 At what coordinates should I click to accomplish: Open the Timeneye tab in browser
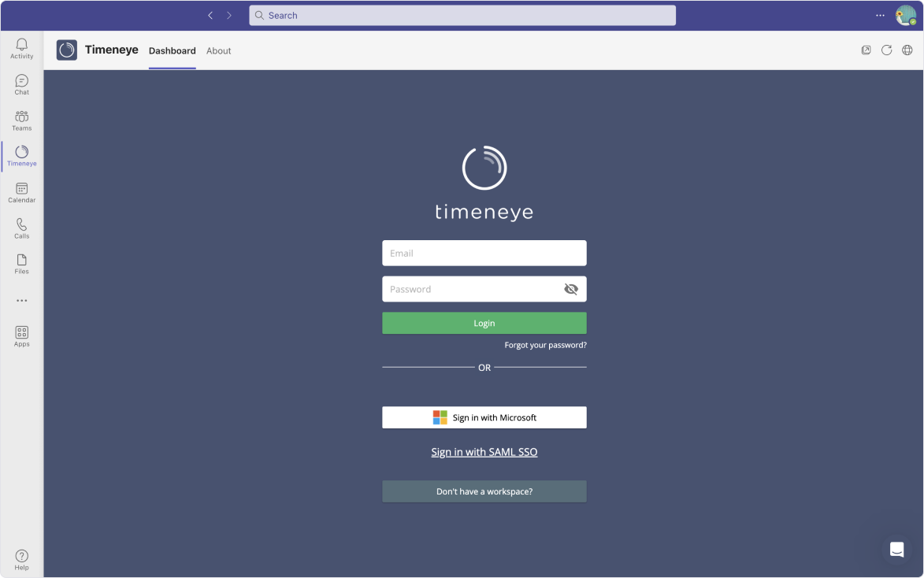(866, 50)
